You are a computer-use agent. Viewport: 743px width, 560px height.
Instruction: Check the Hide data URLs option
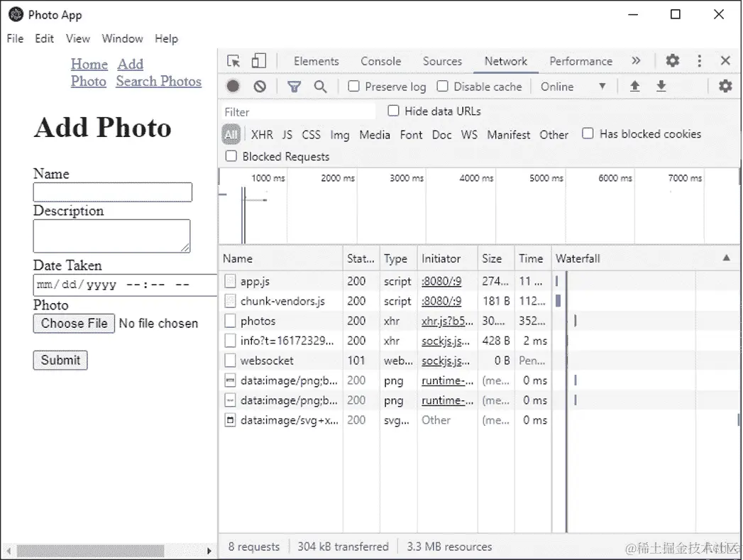click(x=393, y=111)
